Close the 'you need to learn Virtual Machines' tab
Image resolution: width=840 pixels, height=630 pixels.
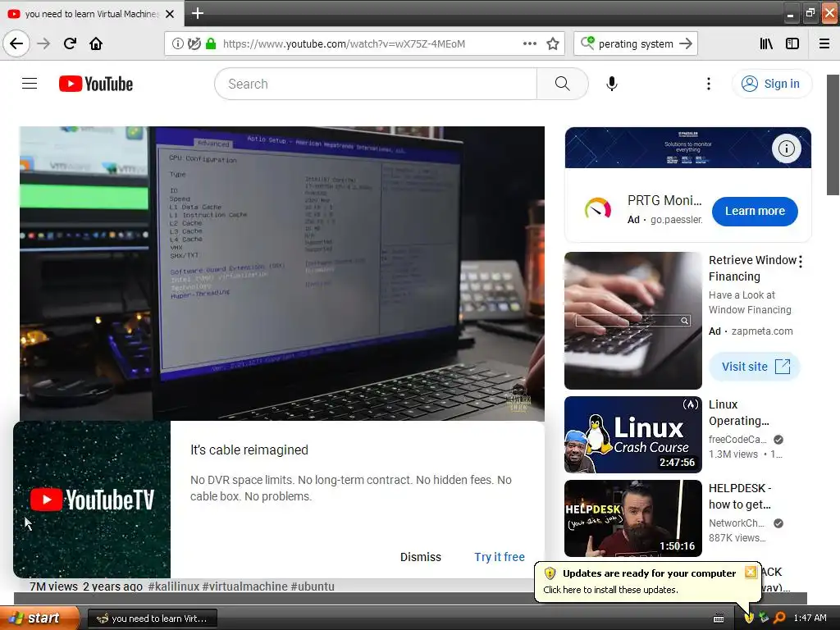click(170, 14)
